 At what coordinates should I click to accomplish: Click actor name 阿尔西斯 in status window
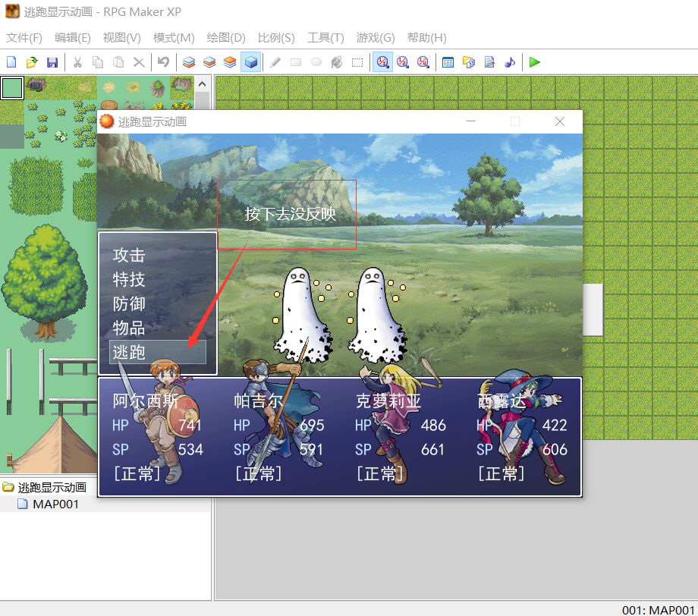pyautogui.click(x=145, y=401)
